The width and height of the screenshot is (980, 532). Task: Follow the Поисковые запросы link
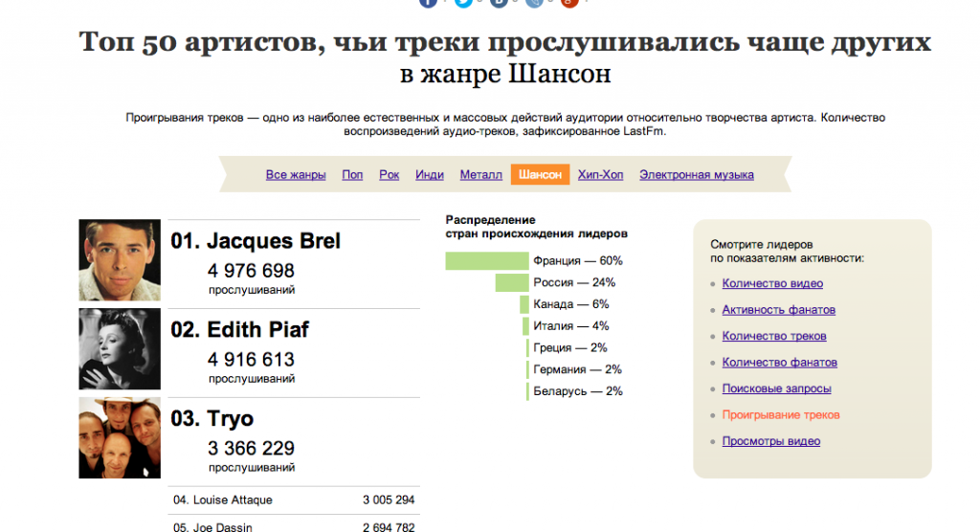(776, 388)
